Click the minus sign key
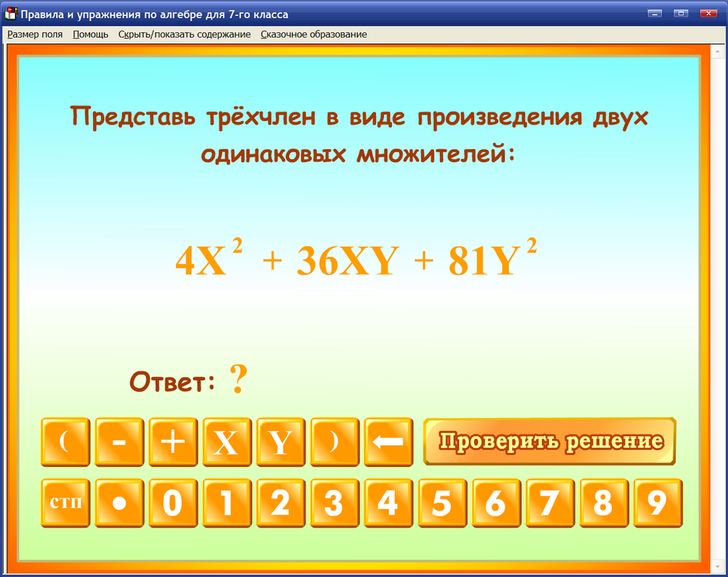The height and width of the screenshot is (577, 728). (119, 442)
